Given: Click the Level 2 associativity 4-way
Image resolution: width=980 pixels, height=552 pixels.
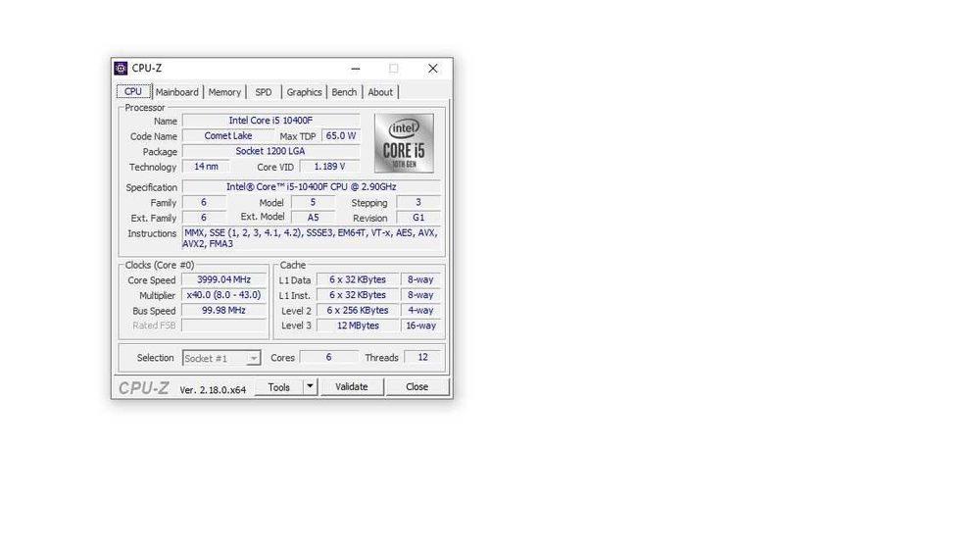Looking at the screenshot, I should (420, 310).
